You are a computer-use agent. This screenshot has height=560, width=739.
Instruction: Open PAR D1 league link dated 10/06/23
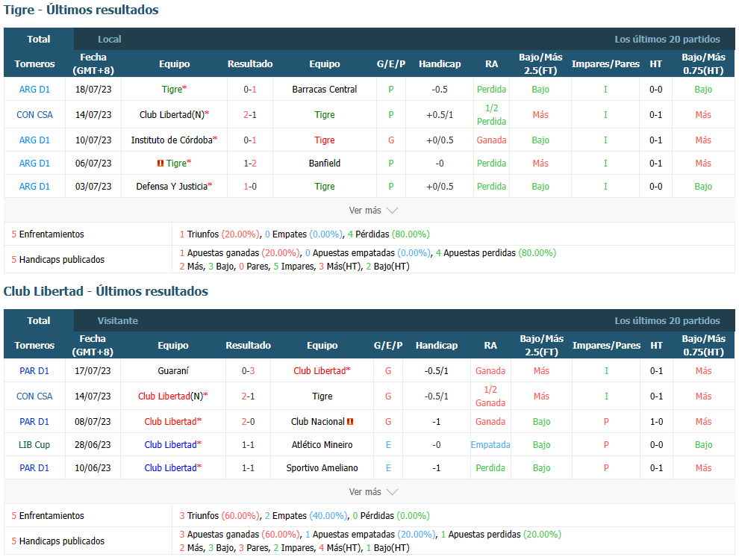click(x=34, y=467)
